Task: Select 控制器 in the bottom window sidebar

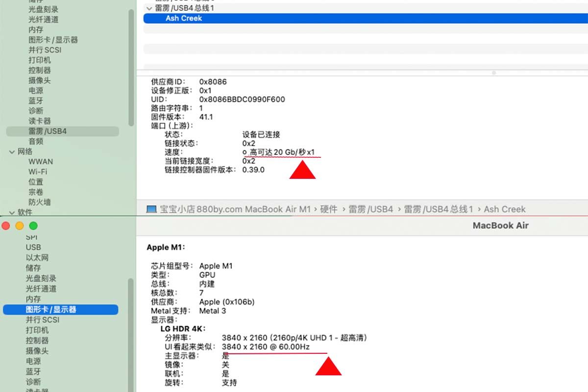Action: 37,341
